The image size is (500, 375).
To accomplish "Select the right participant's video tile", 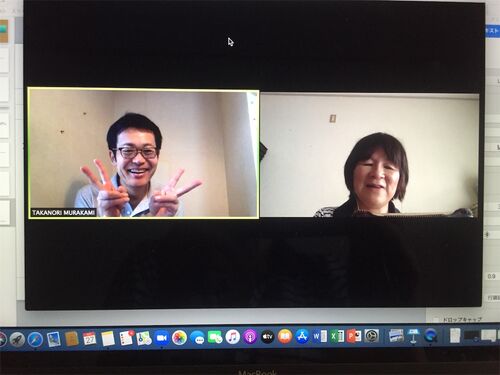I will [x=369, y=155].
